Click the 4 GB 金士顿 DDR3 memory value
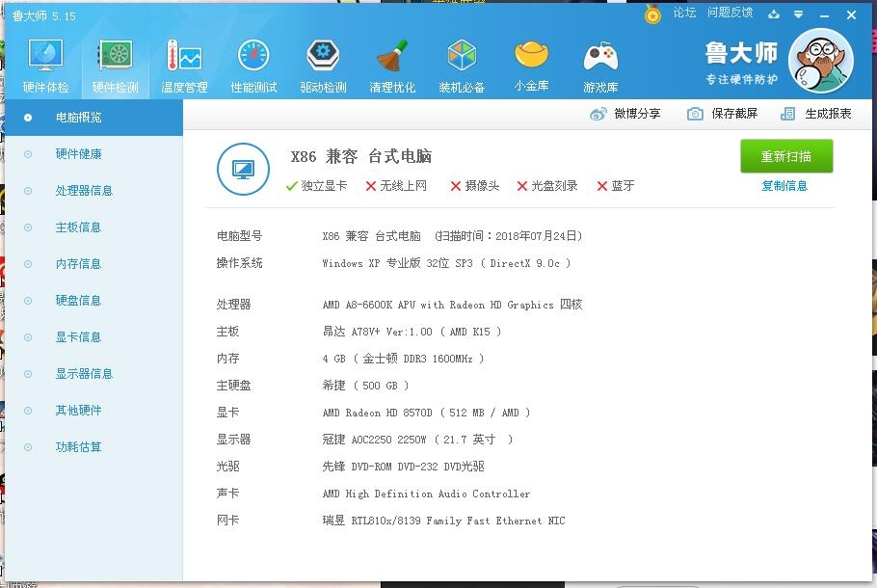 pos(403,358)
